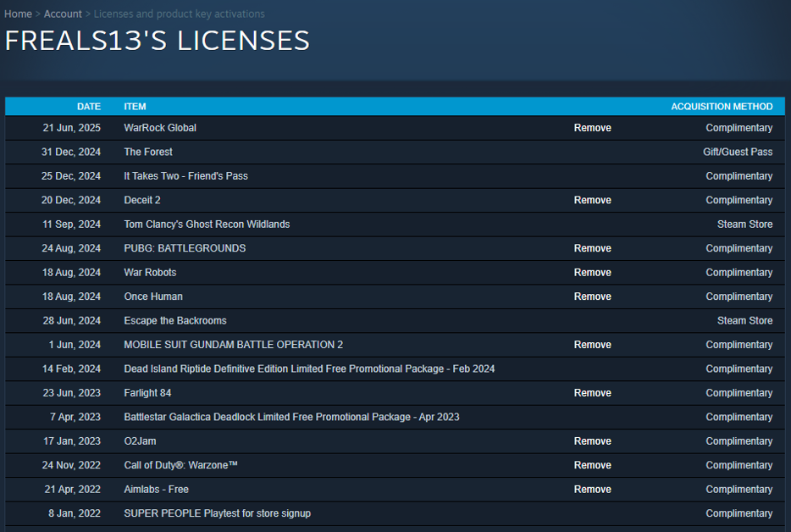The height and width of the screenshot is (532, 791).
Task: Click the ACQUISITION METHOD column header
Action: click(722, 107)
